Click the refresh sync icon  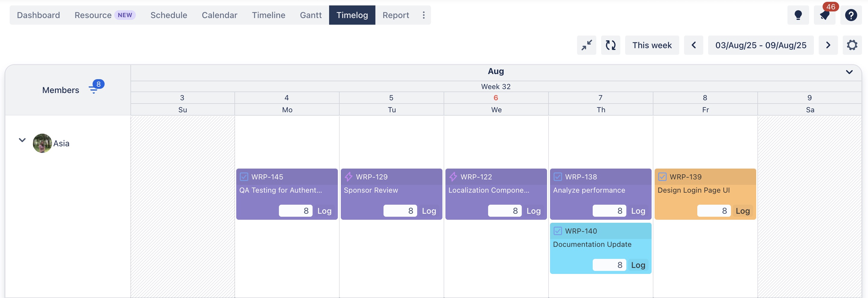[x=610, y=45]
